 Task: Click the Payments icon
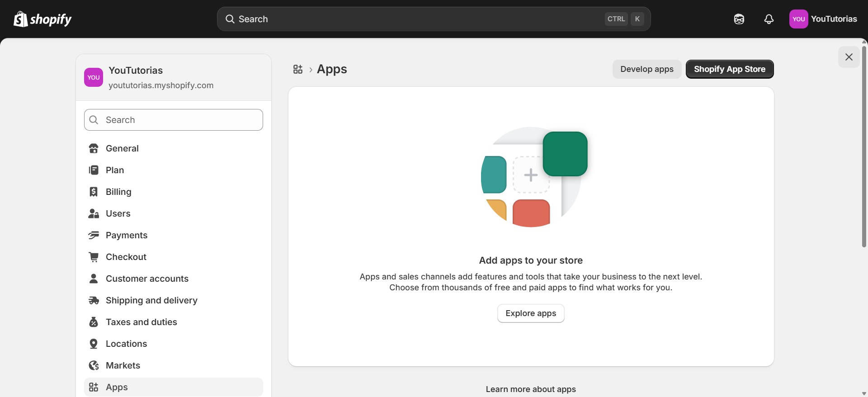(94, 235)
